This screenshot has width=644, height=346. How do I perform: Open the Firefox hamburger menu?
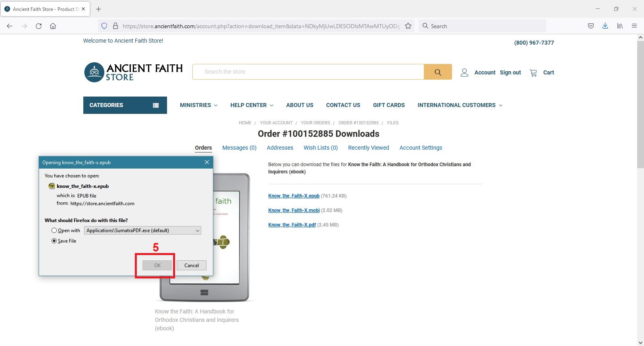click(x=634, y=26)
